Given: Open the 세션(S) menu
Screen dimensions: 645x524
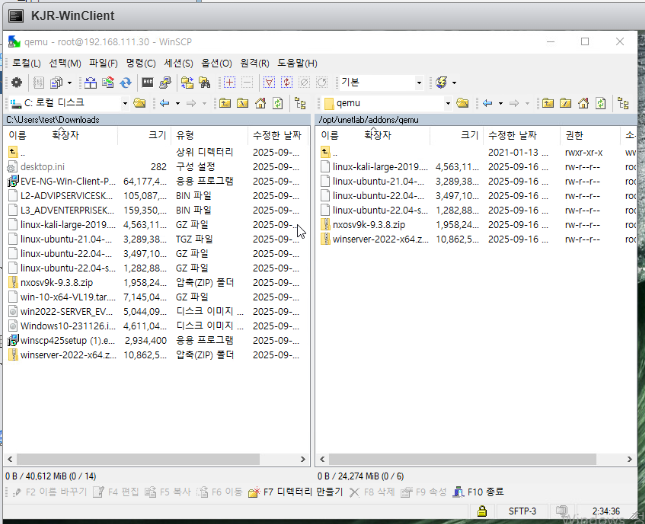Looking at the screenshot, I should click(179, 63).
